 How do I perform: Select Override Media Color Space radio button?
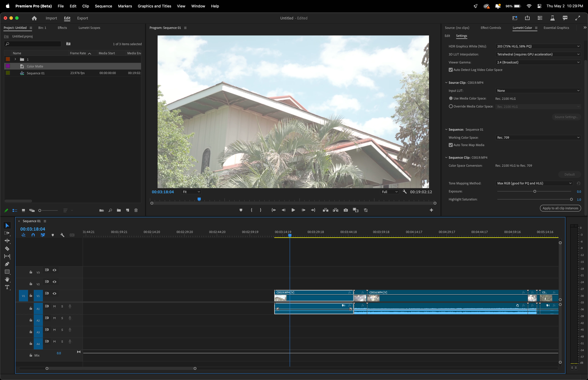coord(451,106)
